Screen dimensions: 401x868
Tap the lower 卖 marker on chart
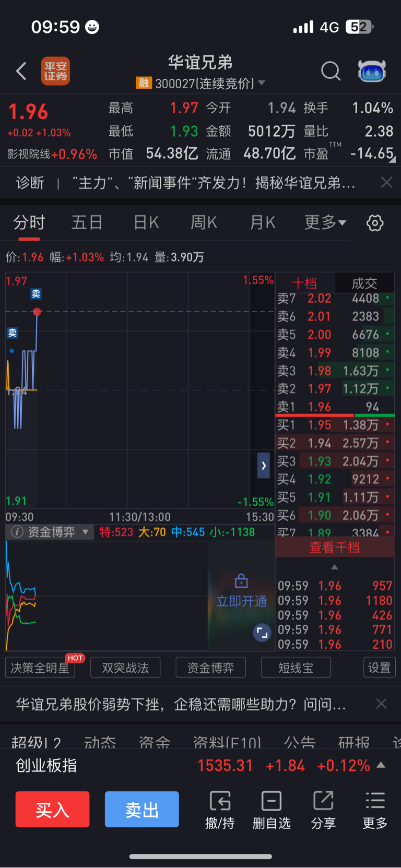point(13,333)
